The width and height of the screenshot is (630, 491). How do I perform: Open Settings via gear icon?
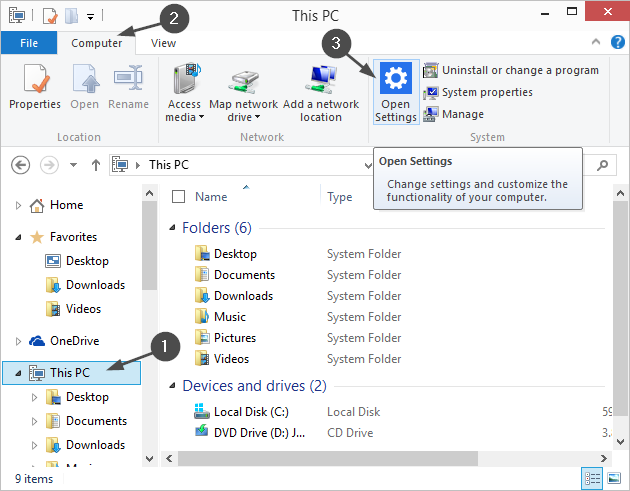pyautogui.click(x=396, y=92)
